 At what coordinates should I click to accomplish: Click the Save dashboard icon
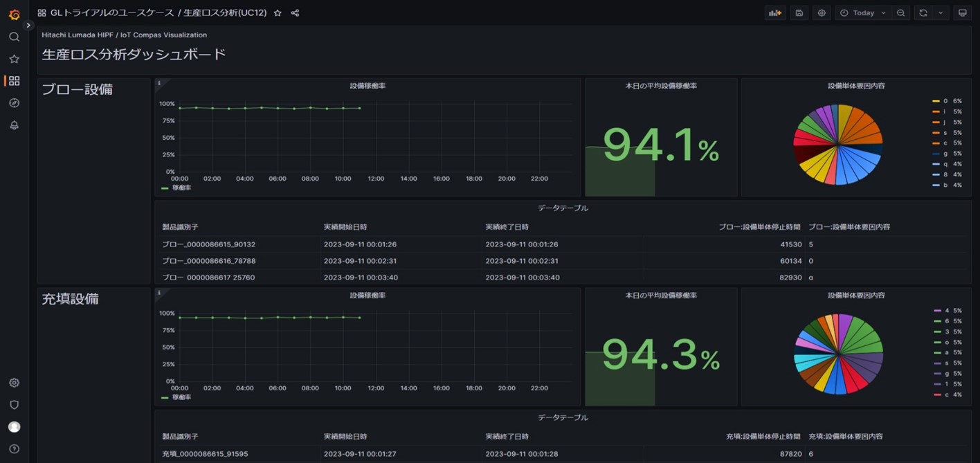click(x=799, y=13)
